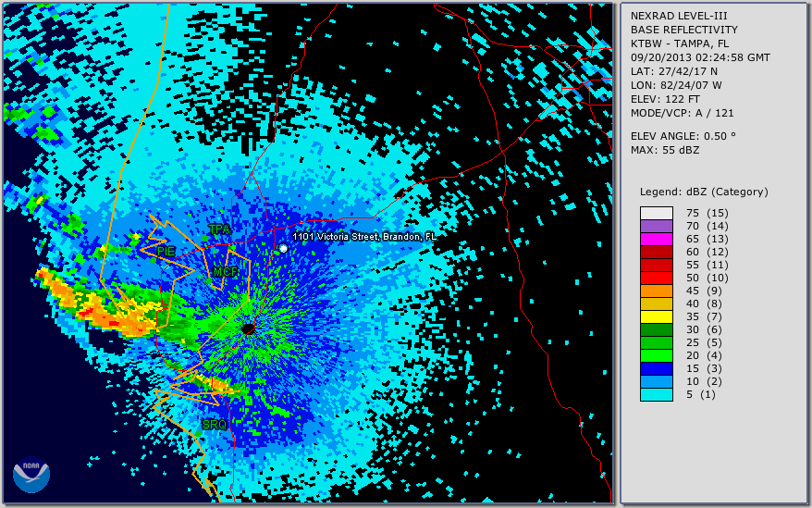Viewport: 812px width, 508px height.
Task: Click the Legend: dBZ (Category) heading
Action: (704, 192)
